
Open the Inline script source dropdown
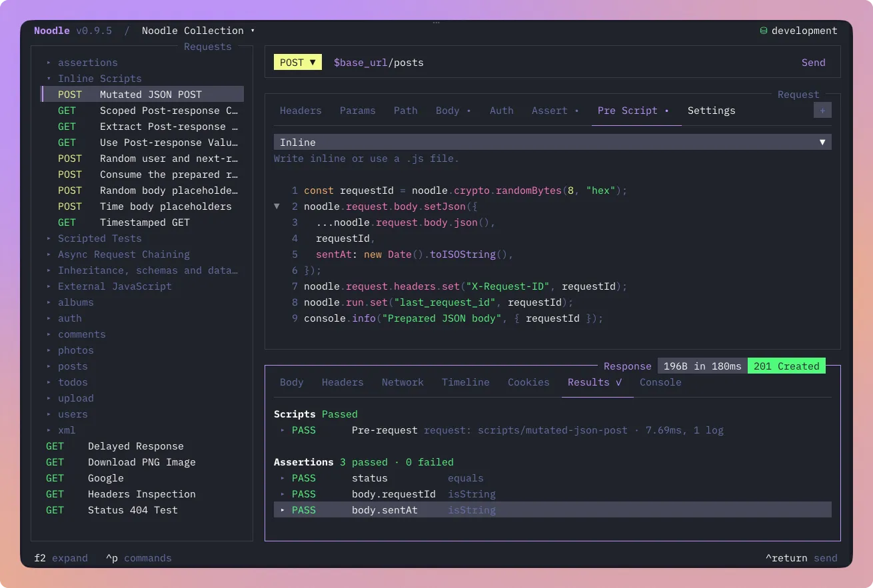(552, 143)
